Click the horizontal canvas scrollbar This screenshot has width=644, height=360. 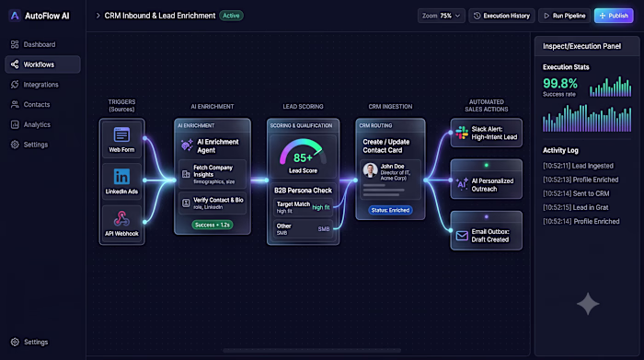(x=312, y=351)
